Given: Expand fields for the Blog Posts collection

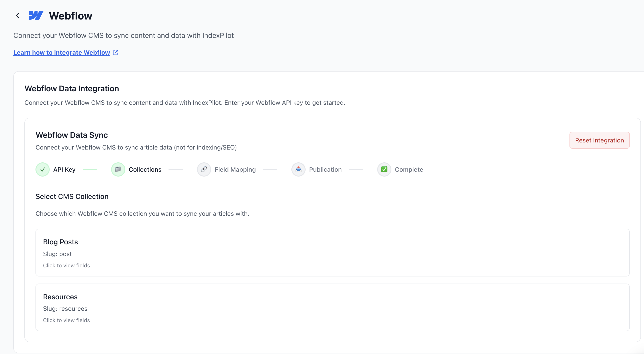Looking at the screenshot, I should [x=66, y=265].
